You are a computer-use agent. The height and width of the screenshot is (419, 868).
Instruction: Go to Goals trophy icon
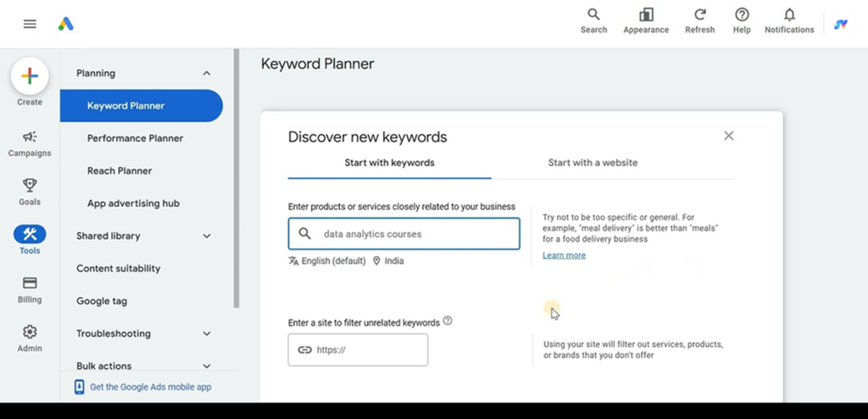click(30, 193)
